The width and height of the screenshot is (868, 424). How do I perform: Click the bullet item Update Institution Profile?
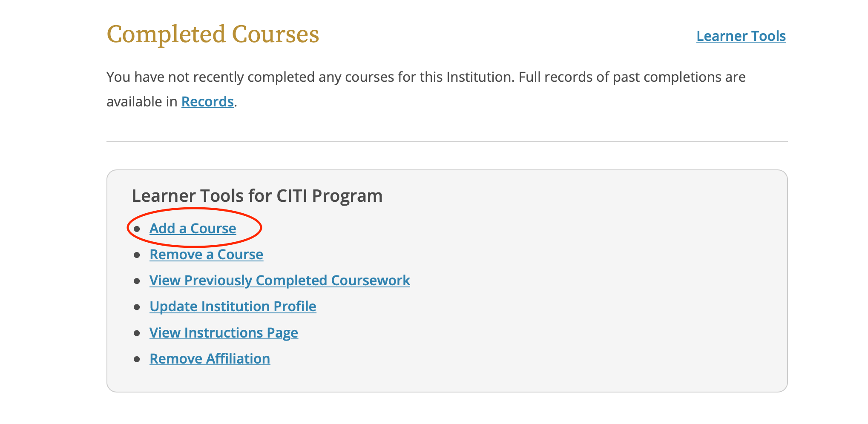click(x=233, y=306)
